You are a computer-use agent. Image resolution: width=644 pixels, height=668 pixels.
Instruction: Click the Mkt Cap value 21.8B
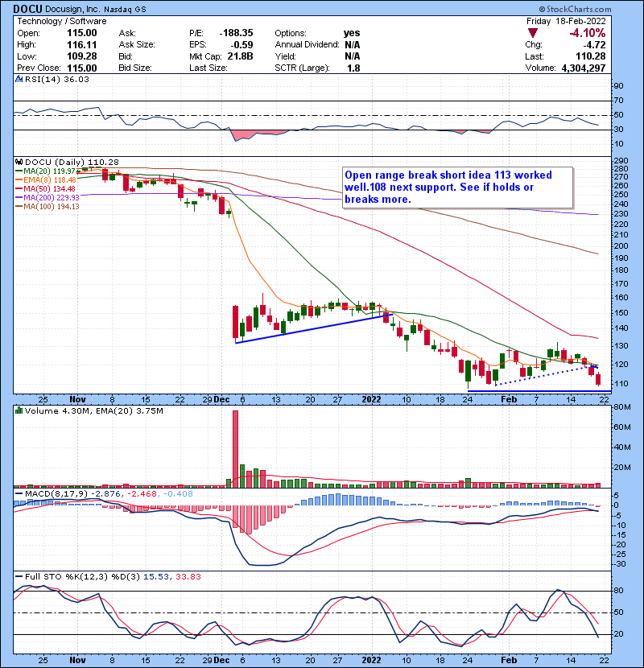pos(240,56)
